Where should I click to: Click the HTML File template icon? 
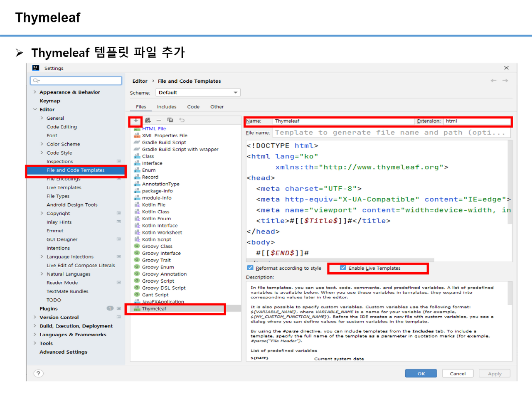tap(137, 129)
